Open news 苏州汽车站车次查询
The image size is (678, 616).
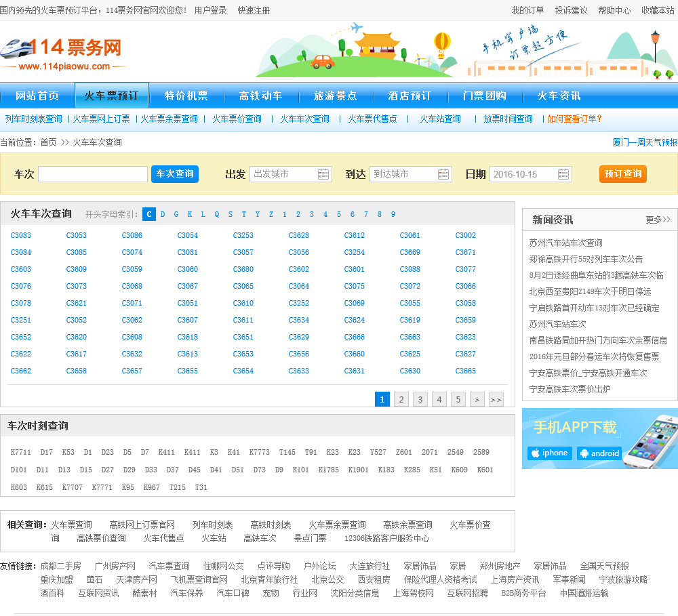[565, 243]
